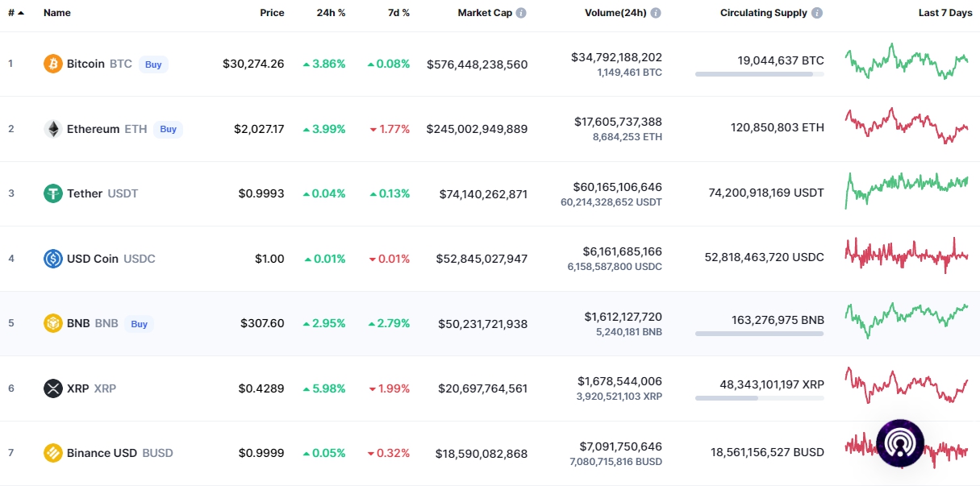980x486 pixels.
Task: Open Ethereum's 7-day sparkline chart
Action: pyautogui.click(x=907, y=126)
